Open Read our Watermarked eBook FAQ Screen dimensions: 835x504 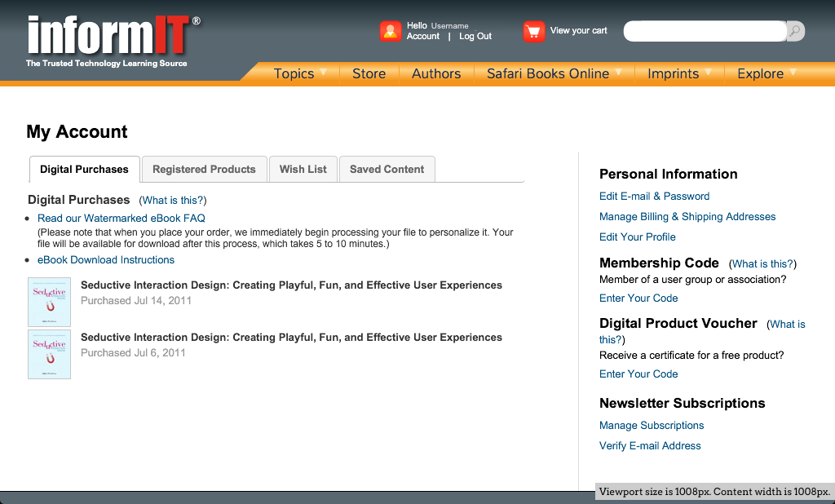(x=121, y=218)
